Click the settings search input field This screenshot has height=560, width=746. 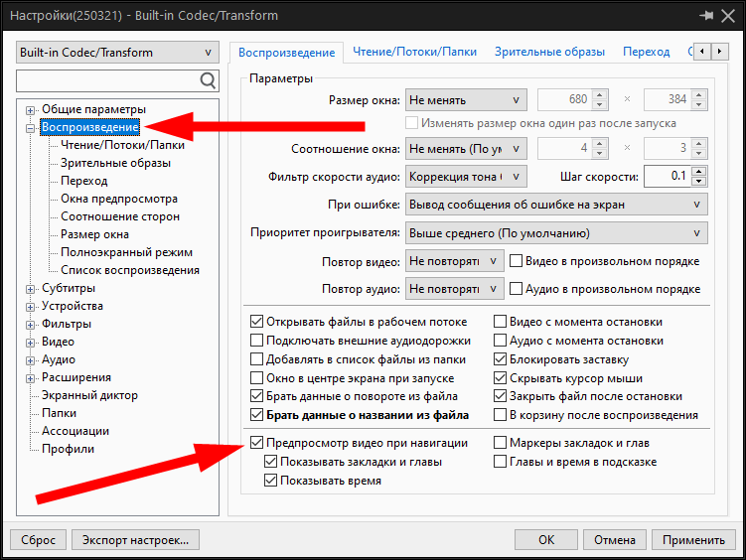coord(106,80)
